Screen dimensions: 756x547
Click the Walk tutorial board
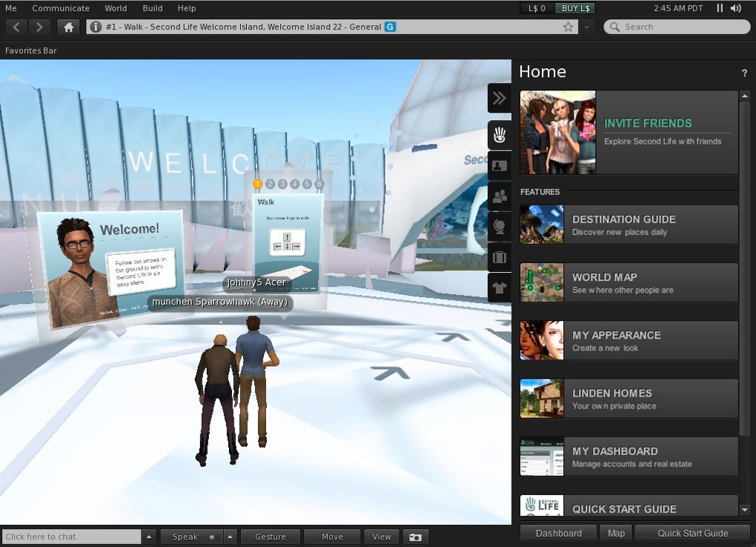point(288,241)
